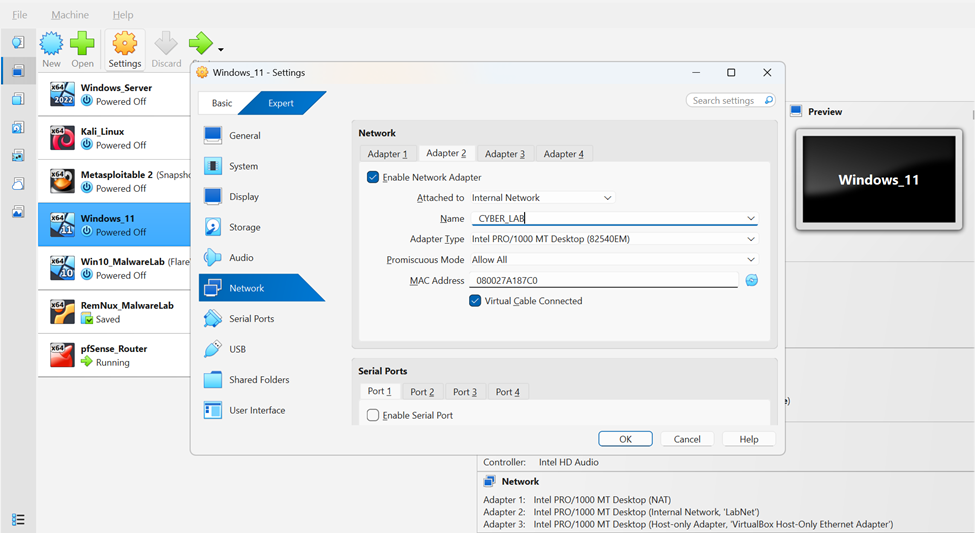Image resolution: width=975 pixels, height=533 pixels.
Task: Enable the Serial Port checkbox
Action: (373, 415)
